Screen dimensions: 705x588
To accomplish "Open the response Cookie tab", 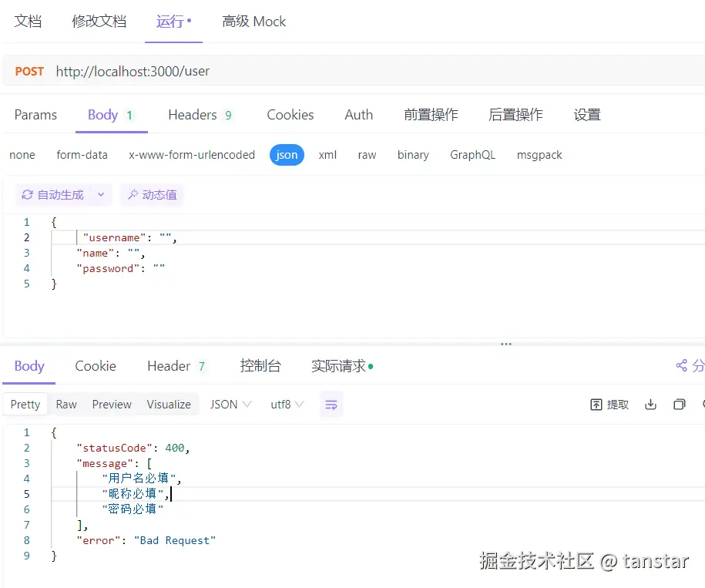I will (96, 366).
